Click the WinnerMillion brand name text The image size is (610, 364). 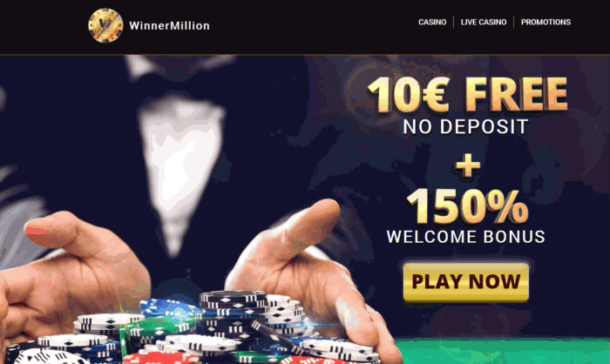click(169, 25)
